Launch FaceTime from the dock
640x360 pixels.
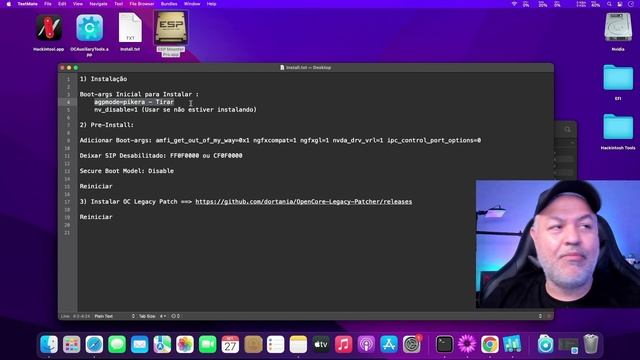[207, 344]
